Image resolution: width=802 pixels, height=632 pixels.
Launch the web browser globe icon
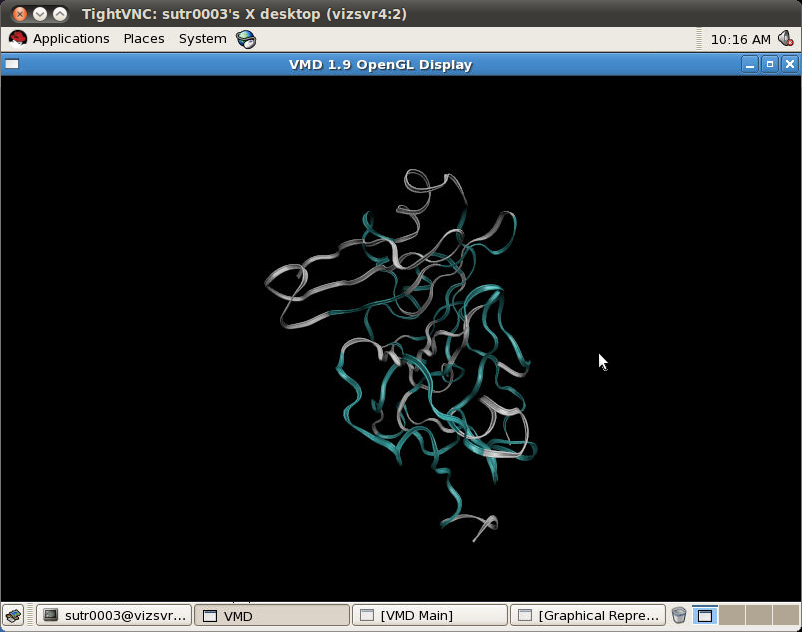(246, 39)
